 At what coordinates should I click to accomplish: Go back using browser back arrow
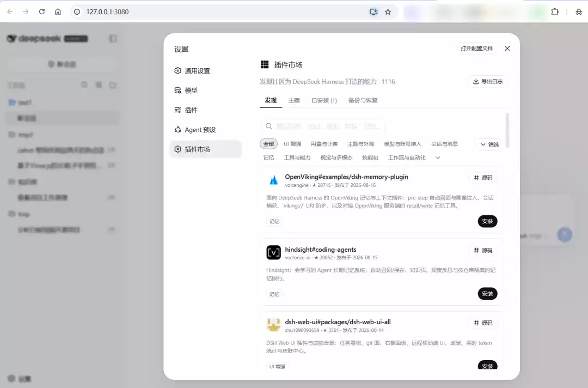[x=10, y=11]
